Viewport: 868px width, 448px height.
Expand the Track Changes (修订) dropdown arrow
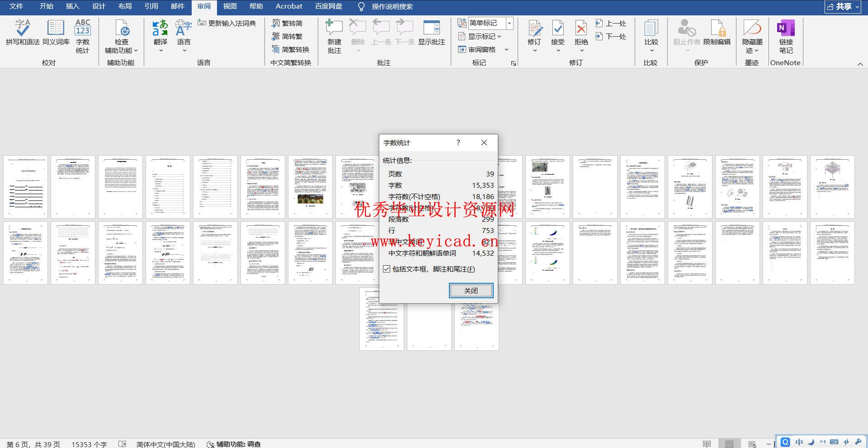point(534,51)
